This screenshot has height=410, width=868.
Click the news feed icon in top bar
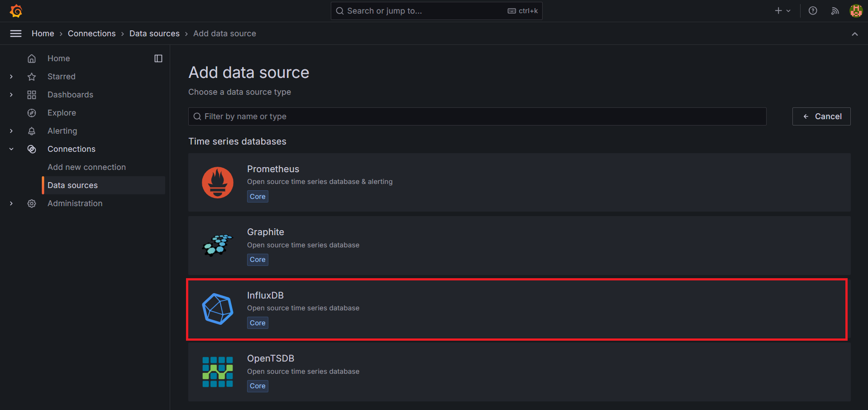pyautogui.click(x=834, y=10)
